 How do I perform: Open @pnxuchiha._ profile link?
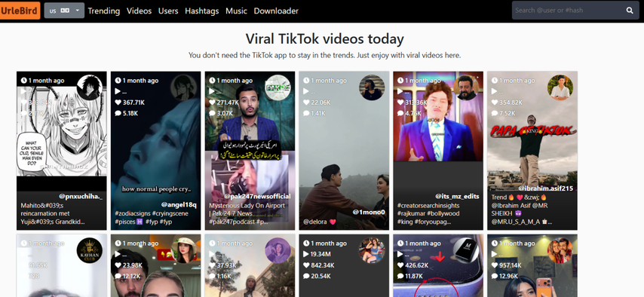coord(81,197)
